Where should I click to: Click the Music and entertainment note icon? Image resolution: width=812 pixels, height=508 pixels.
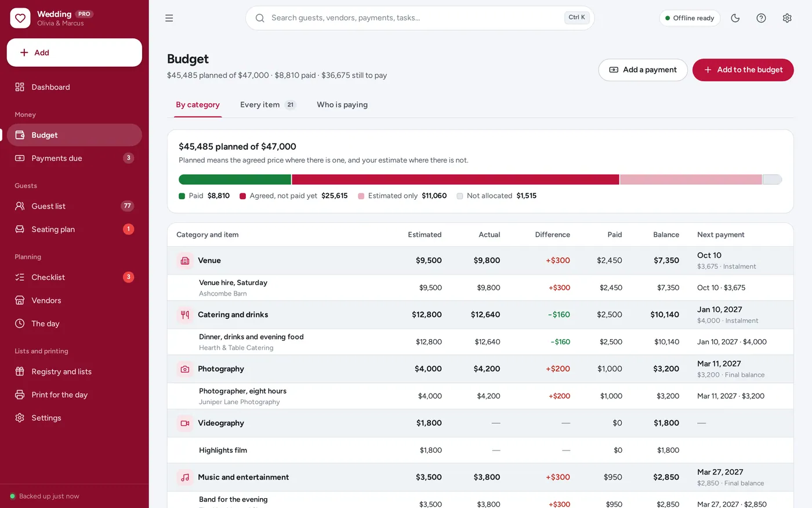185,477
